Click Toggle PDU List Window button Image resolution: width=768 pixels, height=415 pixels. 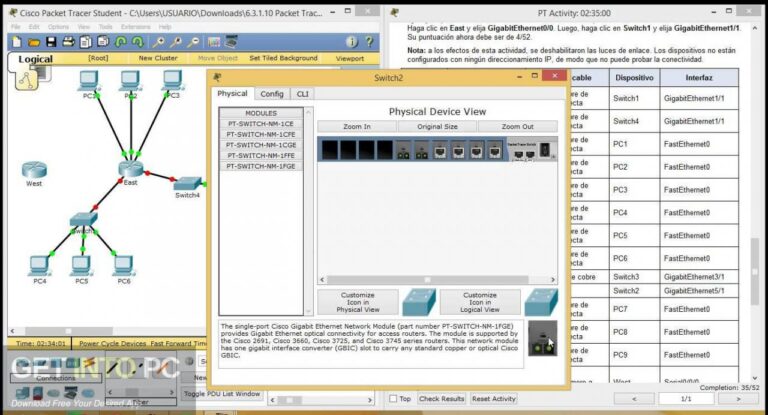(222, 393)
